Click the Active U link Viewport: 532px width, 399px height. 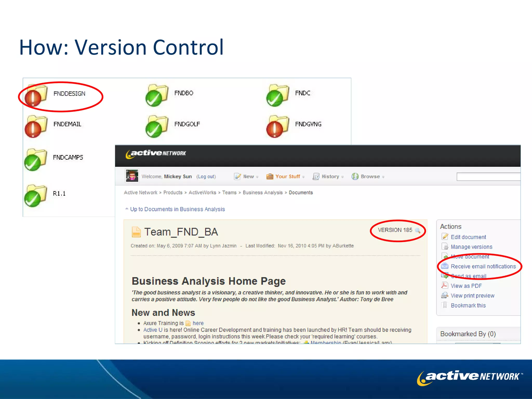point(153,330)
